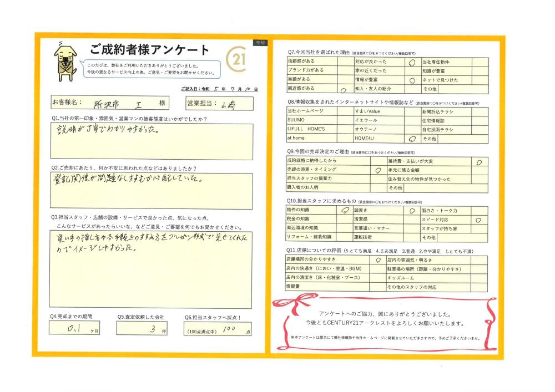Check the cell beside キッズルーム

click(x=480, y=278)
